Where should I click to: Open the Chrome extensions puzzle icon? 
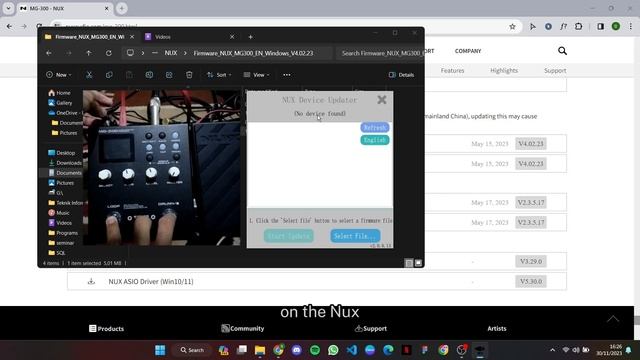(x=579, y=27)
